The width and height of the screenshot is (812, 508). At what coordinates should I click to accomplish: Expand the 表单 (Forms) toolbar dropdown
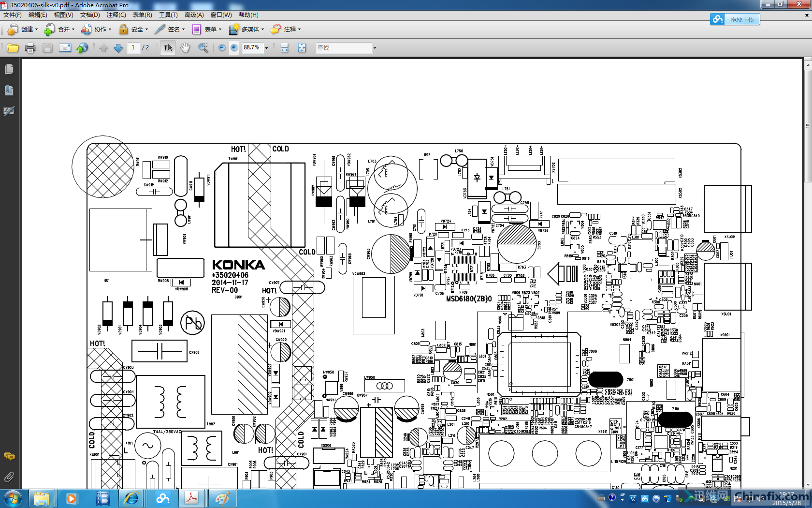(206, 30)
